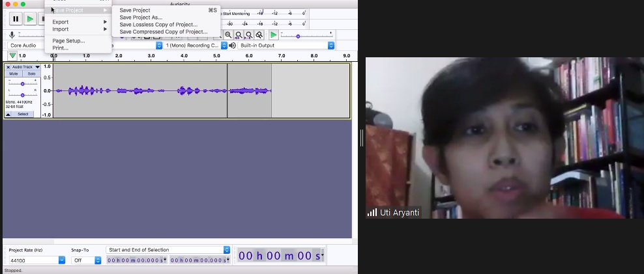644x274 pixels.
Task: Click the Zoom Out magnifier icon
Action: (228, 35)
